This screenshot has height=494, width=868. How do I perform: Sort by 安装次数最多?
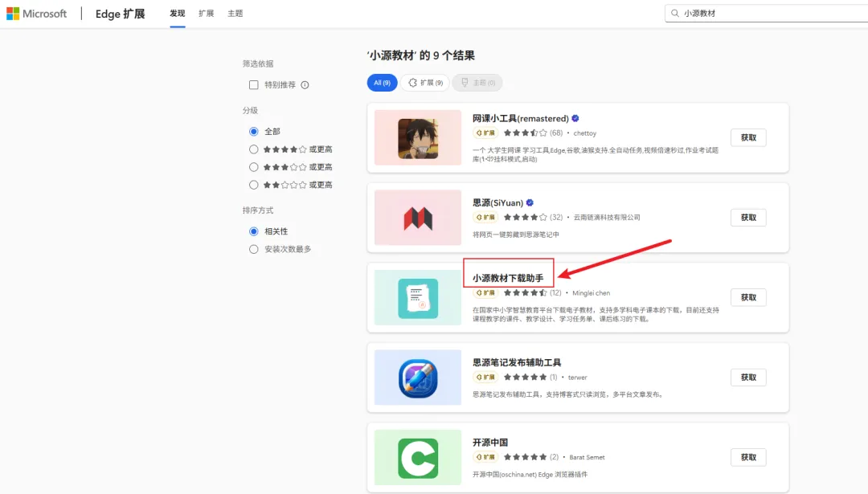253,249
